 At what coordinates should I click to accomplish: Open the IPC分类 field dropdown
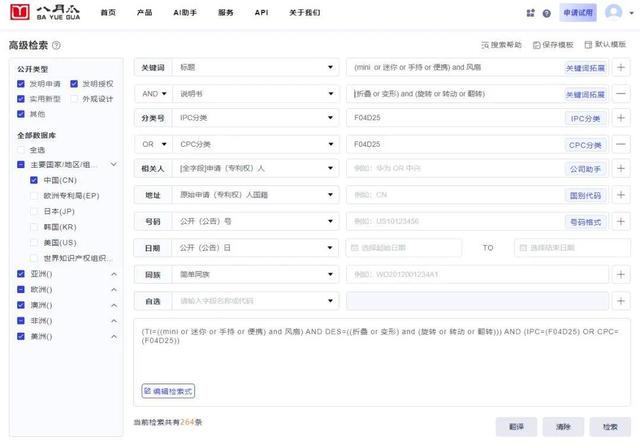(256, 118)
